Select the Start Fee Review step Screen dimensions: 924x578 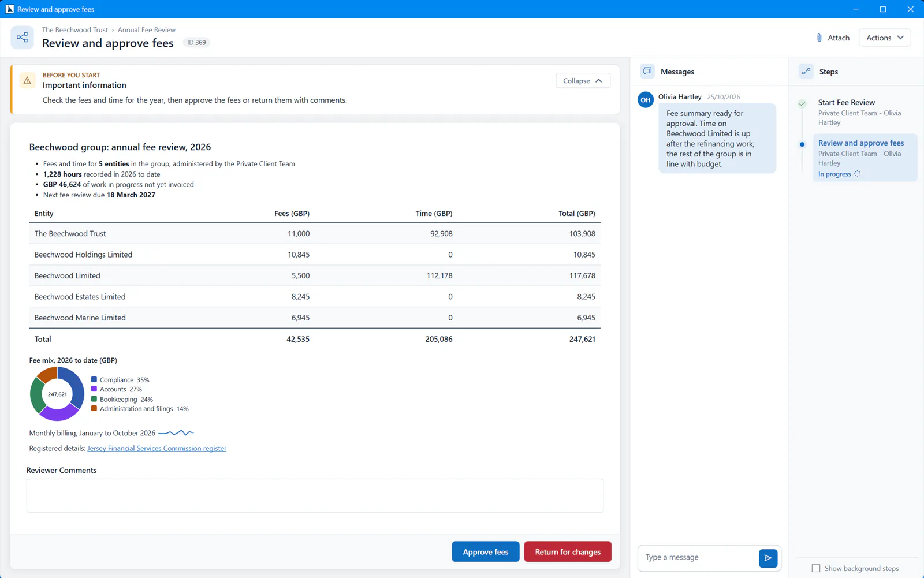coord(865,112)
